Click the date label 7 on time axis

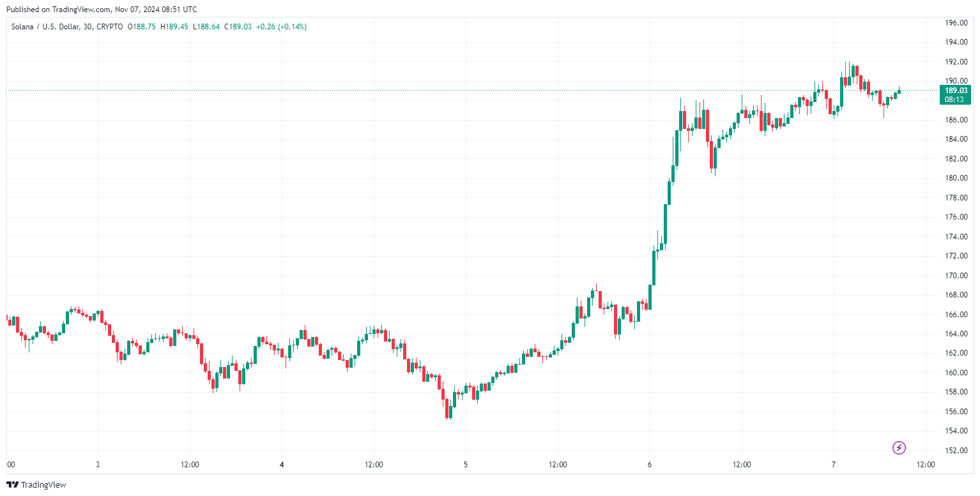834,465
